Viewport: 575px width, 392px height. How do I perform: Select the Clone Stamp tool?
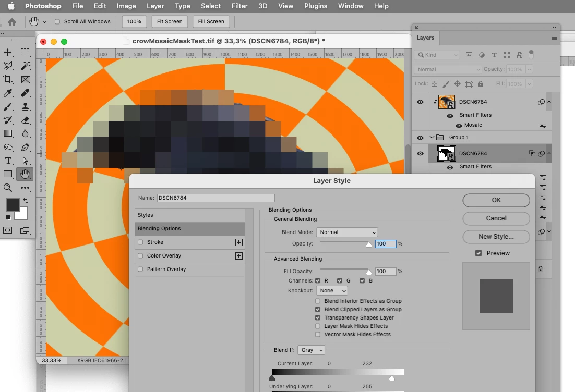[25, 107]
